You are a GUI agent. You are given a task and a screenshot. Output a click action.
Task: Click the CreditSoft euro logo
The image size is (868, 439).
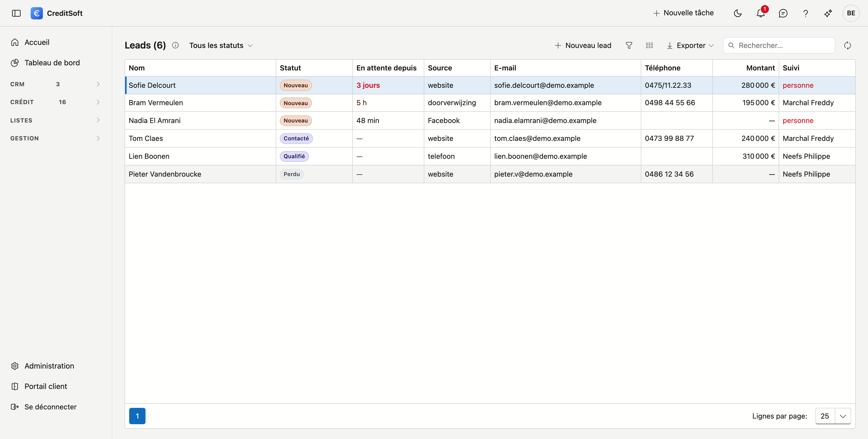37,13
